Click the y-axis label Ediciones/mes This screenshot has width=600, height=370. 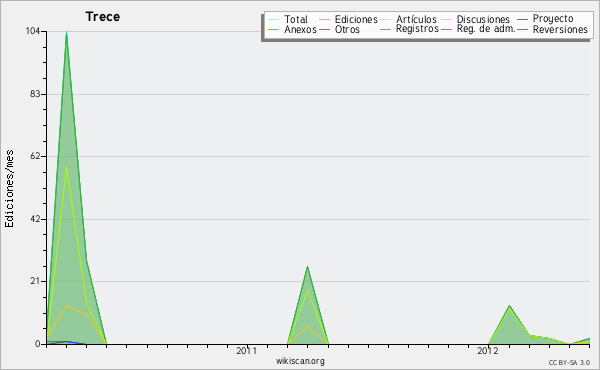pos(9,188)
